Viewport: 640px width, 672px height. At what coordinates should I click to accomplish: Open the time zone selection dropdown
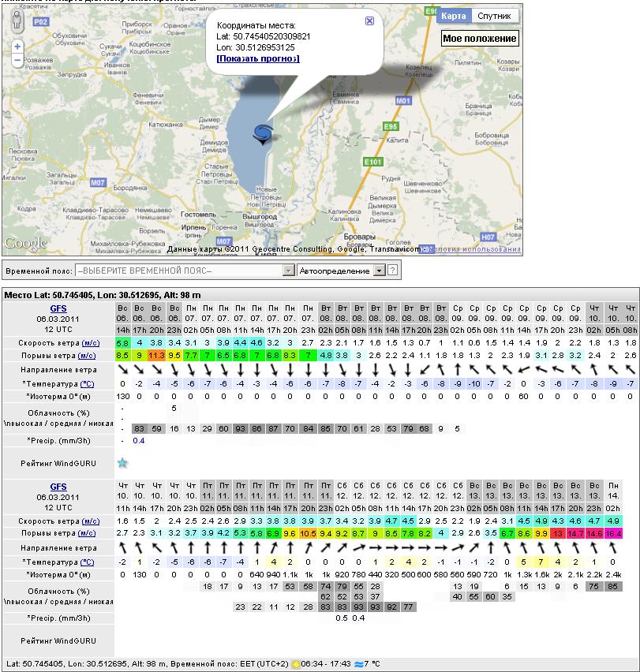pyautogui.click(x=288, y=271)
